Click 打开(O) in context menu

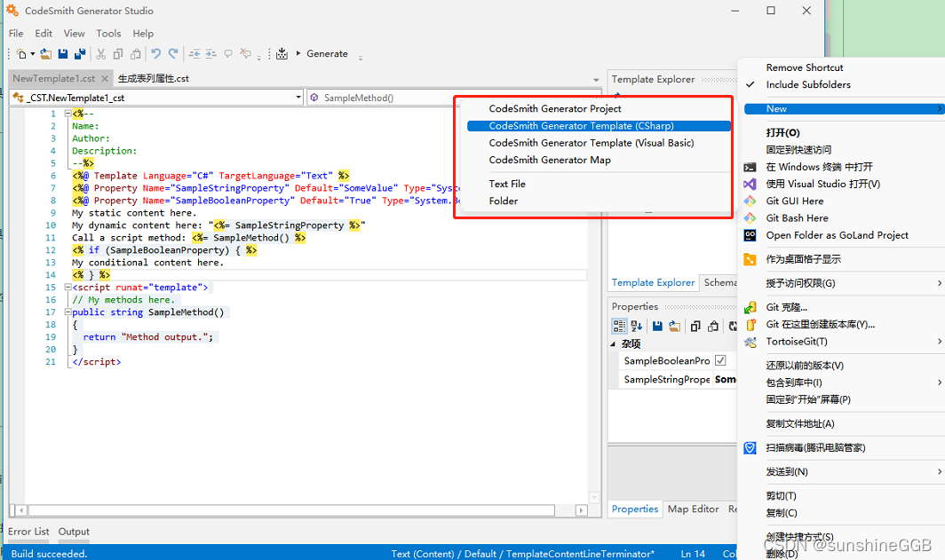[x=782, y=132]
